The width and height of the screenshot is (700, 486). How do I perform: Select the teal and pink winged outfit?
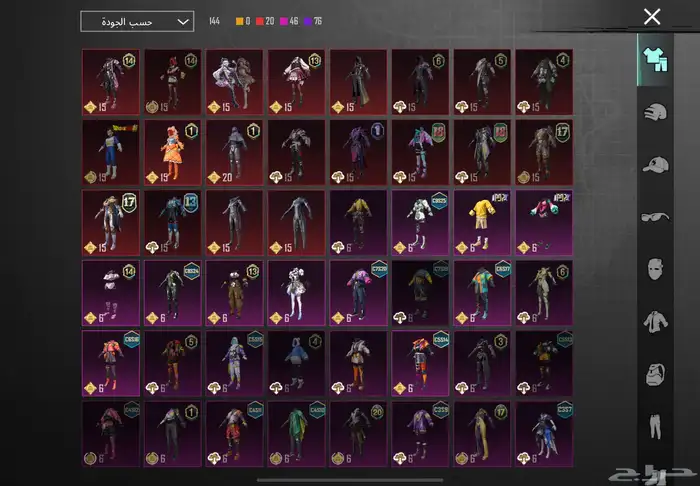coord(420,152)
